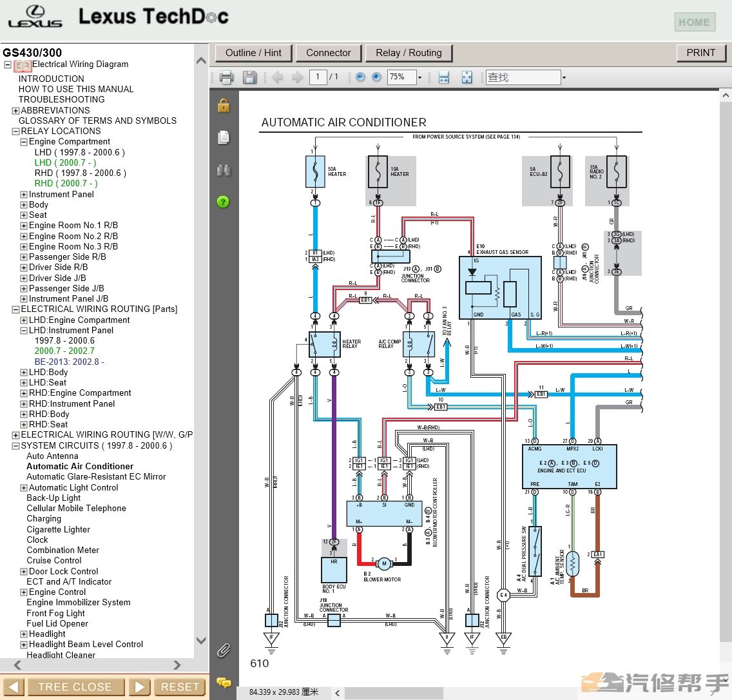Screen dimensions: 732x700
Task: Open the find box dropdown arrow
Action: click(x=564, y=77)
